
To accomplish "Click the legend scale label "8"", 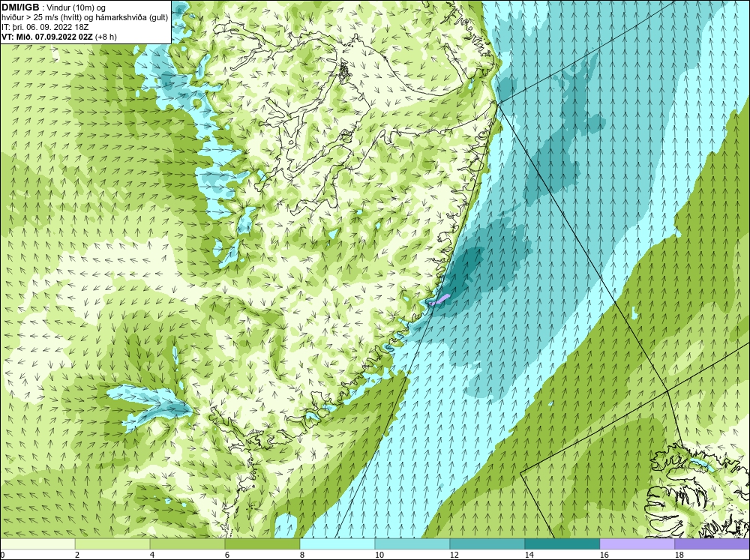I will (302, 555).
